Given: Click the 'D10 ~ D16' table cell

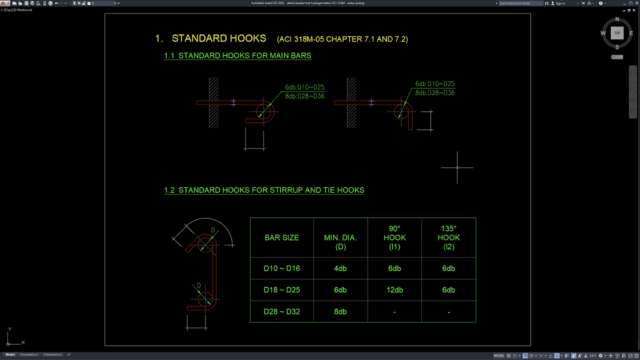Looking at the screenshot, I should click(282, 268).
